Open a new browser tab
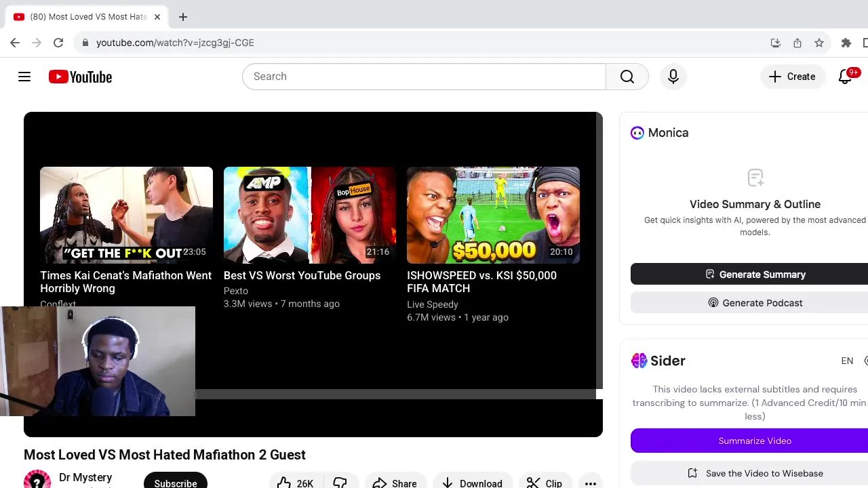This screenshot has height=488, width=868. click(x=183, y=17)
